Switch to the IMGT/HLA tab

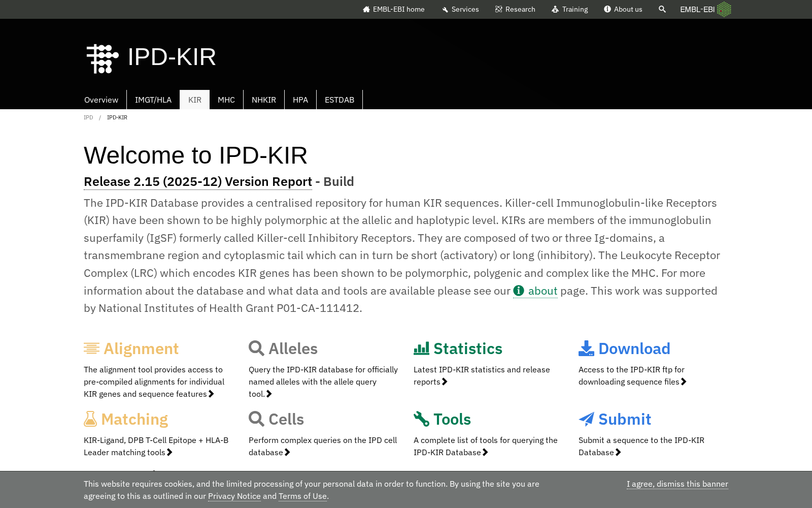click(153, 100)
